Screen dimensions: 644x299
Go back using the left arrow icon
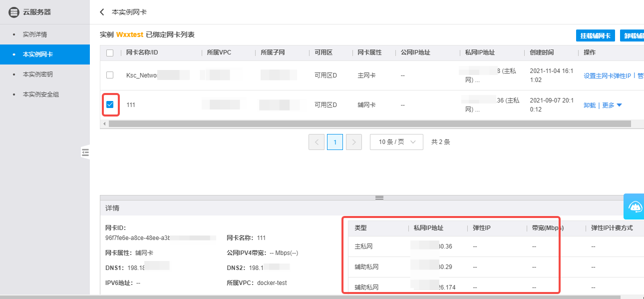[102, 12]
